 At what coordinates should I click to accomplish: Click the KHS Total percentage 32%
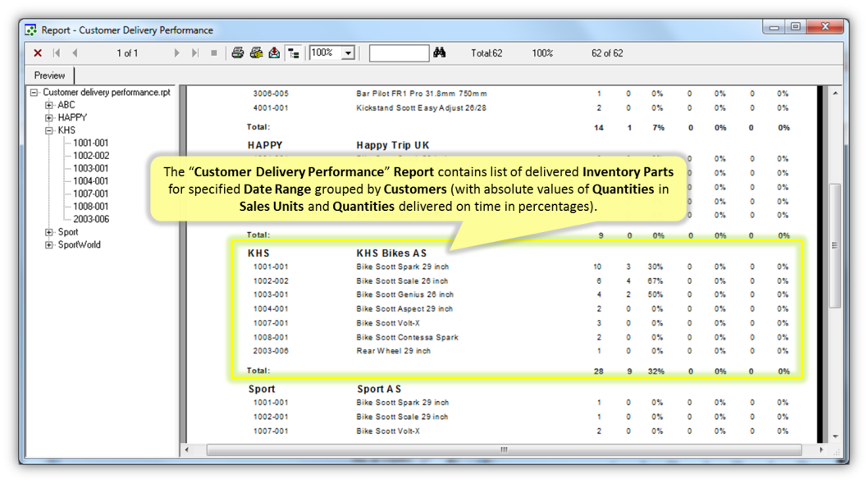pyautogui.click(x=656, y=371)
